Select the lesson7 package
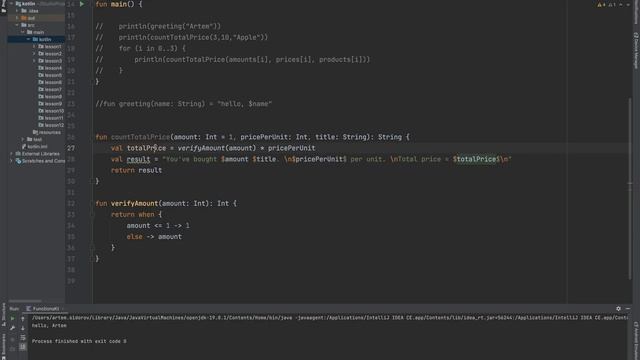 pos(50,89)
